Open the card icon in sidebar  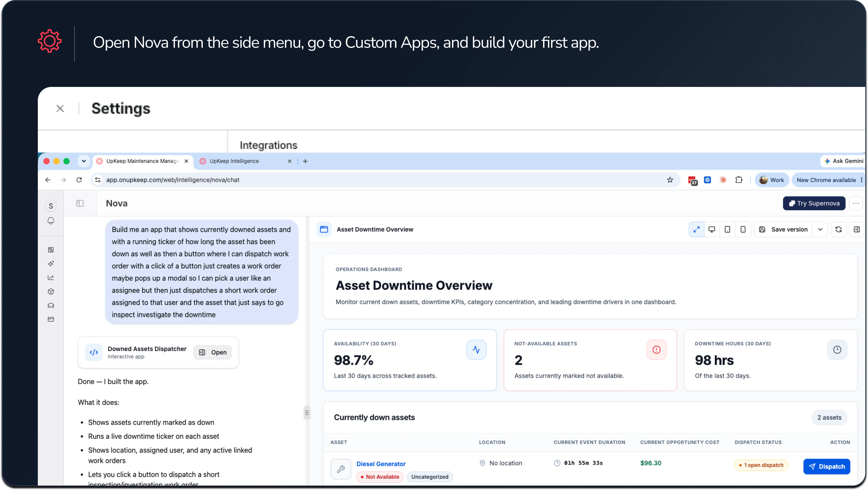click(51, 319)
